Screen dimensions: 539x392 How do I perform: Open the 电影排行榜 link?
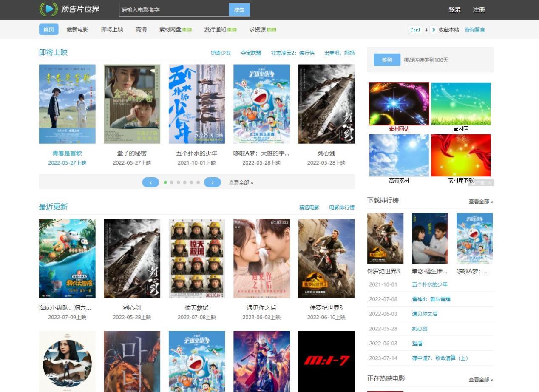(342, 207)
